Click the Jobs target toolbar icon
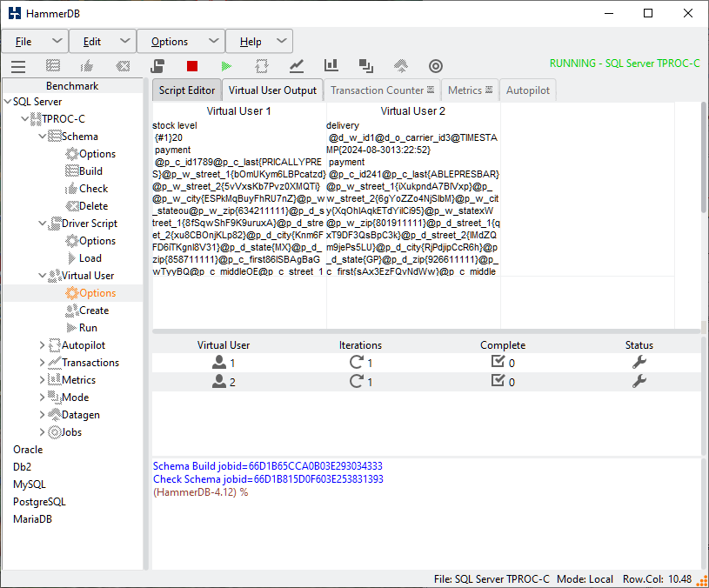 click(x=436, y=66)
